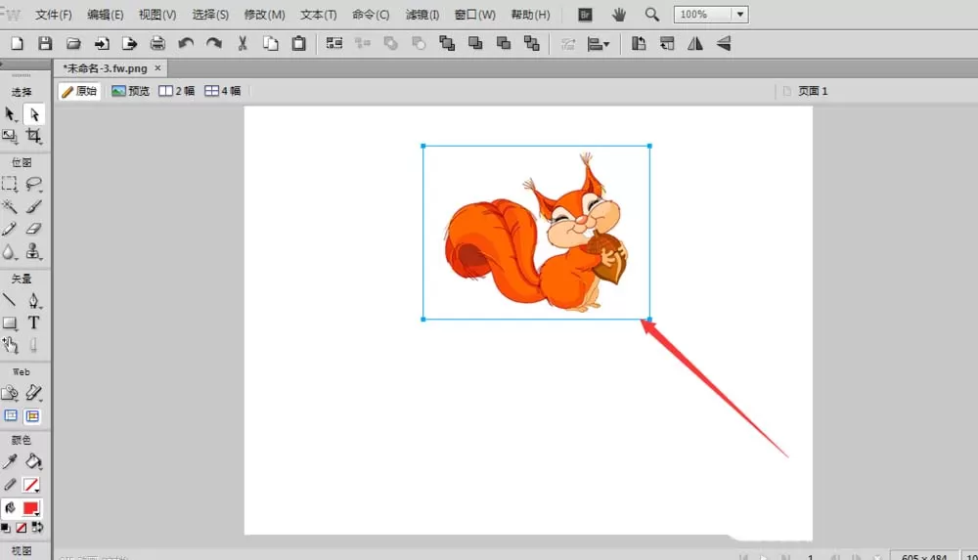Click the red fill color swatch
978x560 pixels.
29,508
